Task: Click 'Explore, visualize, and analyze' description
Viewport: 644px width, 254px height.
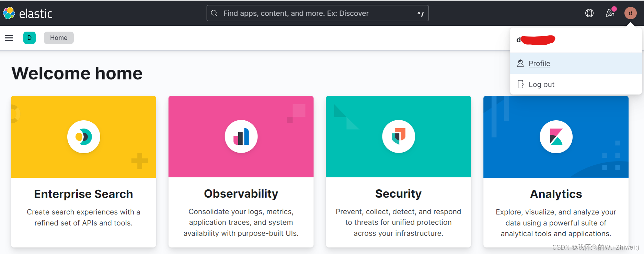Action: 556,223
